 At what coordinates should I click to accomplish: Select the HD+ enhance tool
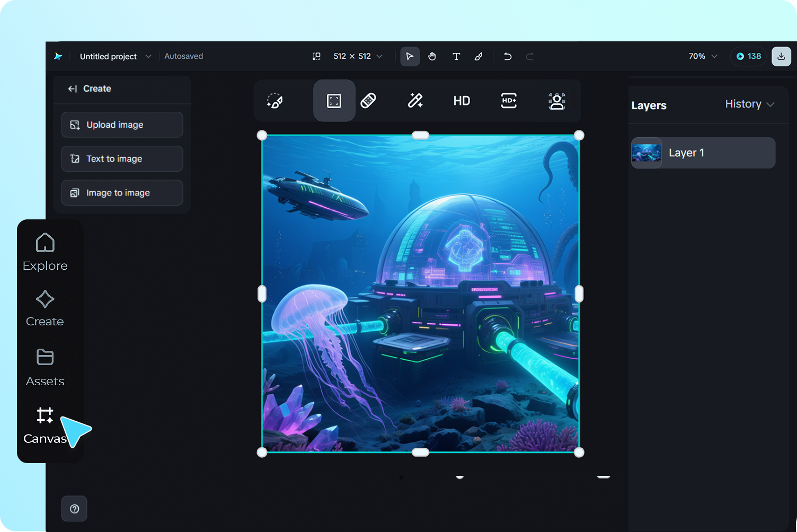coord(509,101)
